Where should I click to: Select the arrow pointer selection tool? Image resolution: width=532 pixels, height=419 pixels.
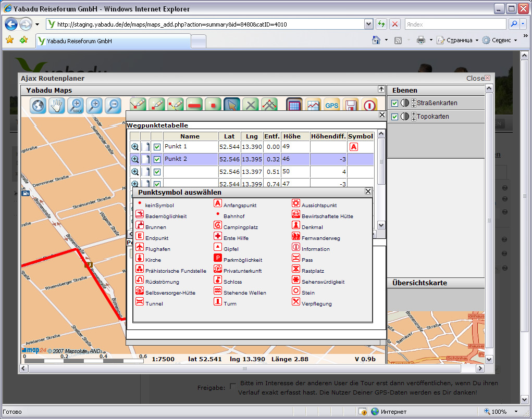pyautogui.click(x=232, y=106)
